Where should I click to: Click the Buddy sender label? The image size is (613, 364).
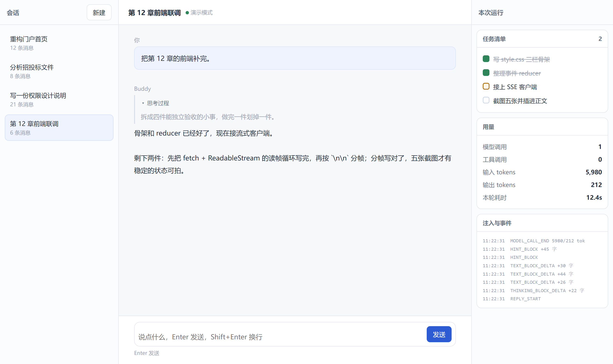click(x=142, y=89)
